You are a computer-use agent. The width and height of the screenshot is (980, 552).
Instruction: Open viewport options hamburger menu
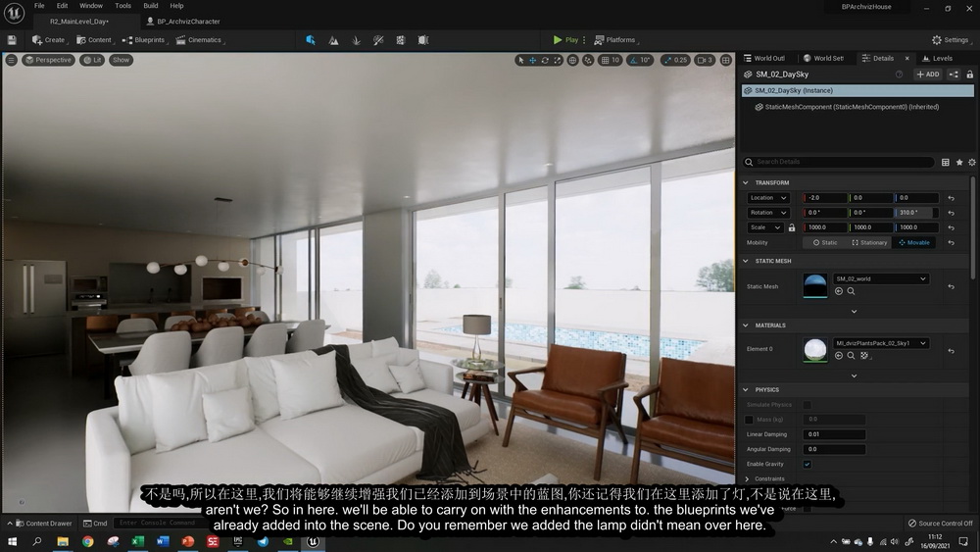[11, 60]
